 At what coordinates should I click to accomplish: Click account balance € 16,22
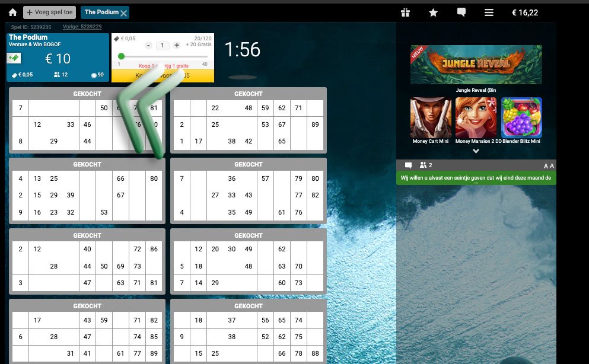coord(525,13)
